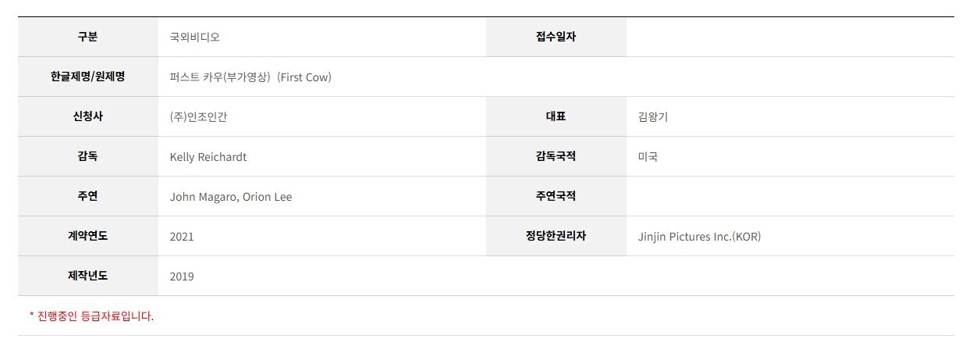Click the 접수일자 label cell
980x357 pixels.
pos(556,37)
